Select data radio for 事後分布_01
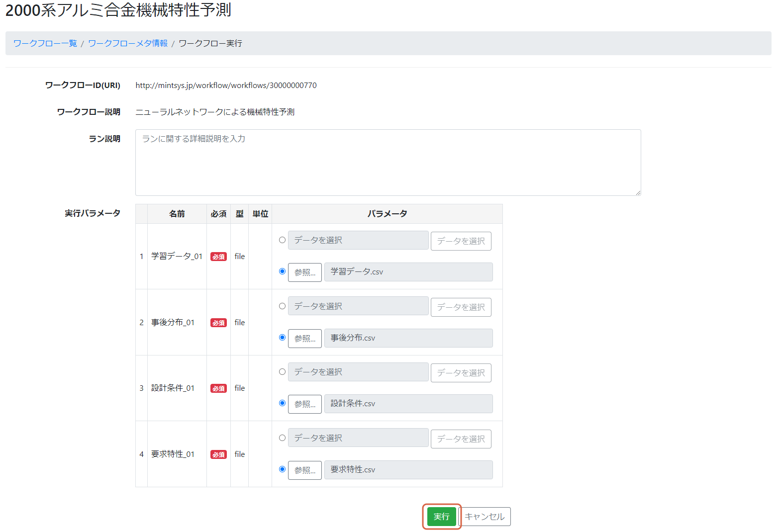This screenshot has width=778, height=532. coord(283,306)
